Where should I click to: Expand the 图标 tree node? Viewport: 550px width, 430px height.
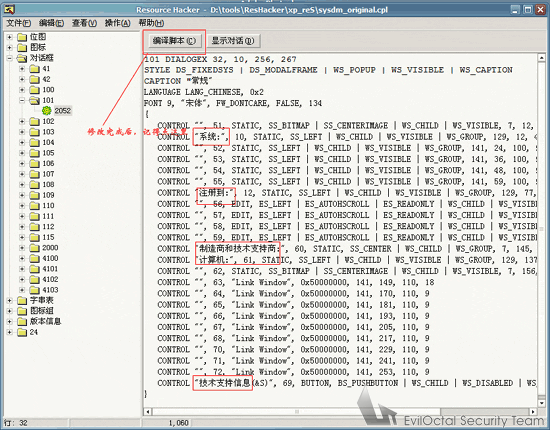[10, 47]
